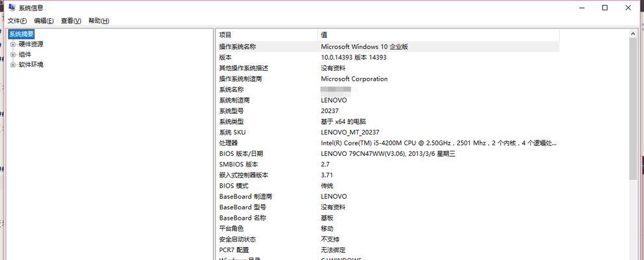Click the 项目 column header
Image resolution: width=644 pixels, height=260 pixels.
click(x=267, y=35)
